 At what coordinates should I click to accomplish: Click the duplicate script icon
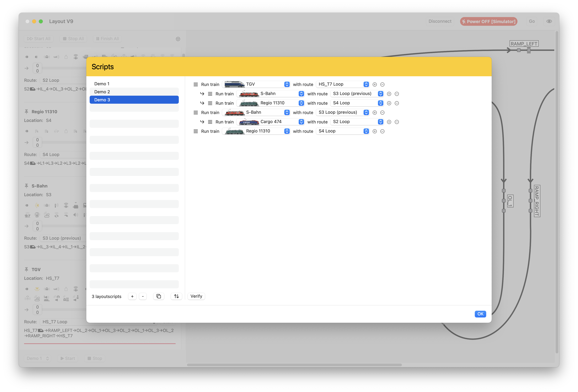coord(158,296)
